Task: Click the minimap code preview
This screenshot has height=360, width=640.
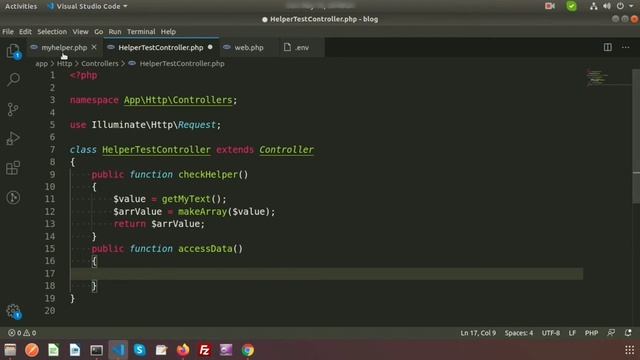Action: pyautogui.click(x=597, y=77)
